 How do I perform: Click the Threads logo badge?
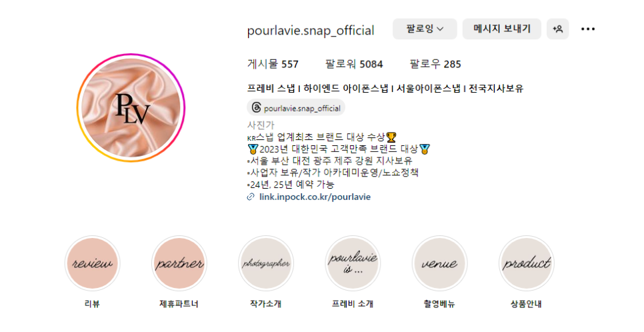pos(256,108)
